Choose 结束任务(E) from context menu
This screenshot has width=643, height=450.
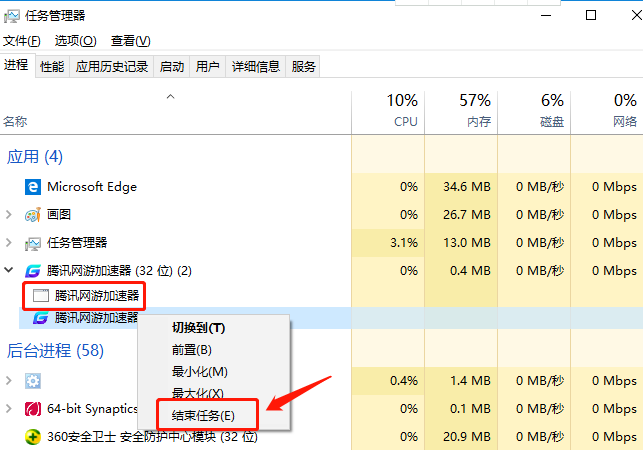(203, 415)
